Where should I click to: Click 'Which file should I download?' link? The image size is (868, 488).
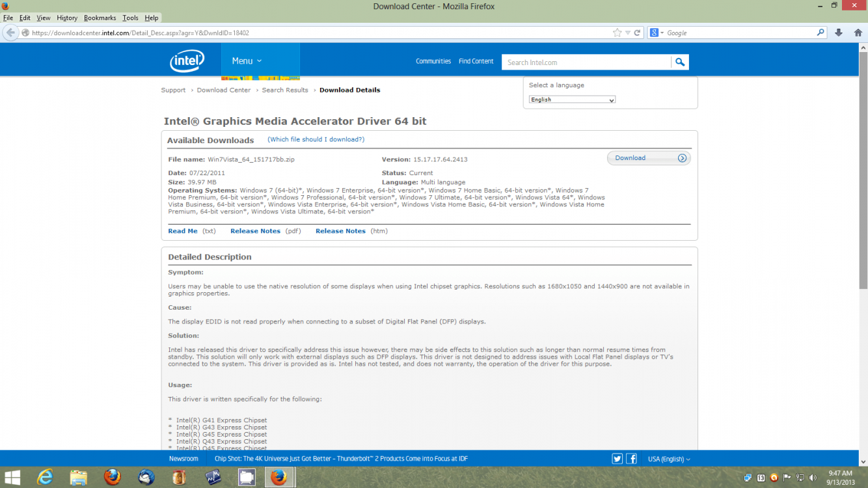[x=316, y=139]
